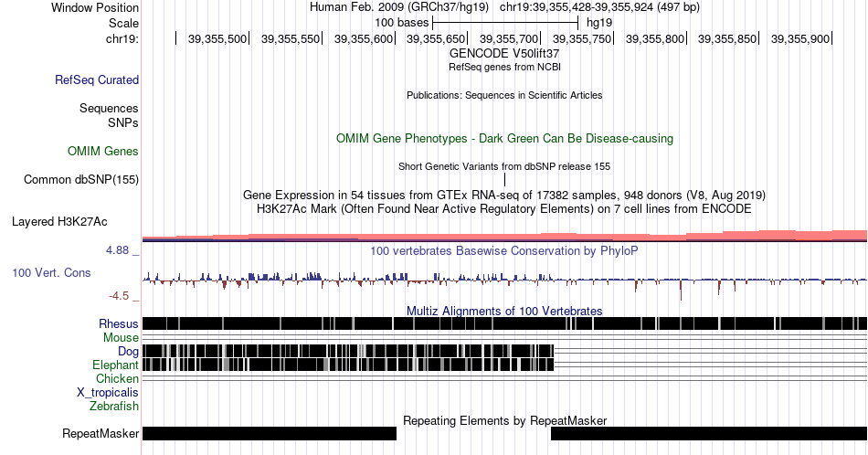Click the Rhesus species label
The height and width of the screenshot is (455, 868).
point(119,323)
